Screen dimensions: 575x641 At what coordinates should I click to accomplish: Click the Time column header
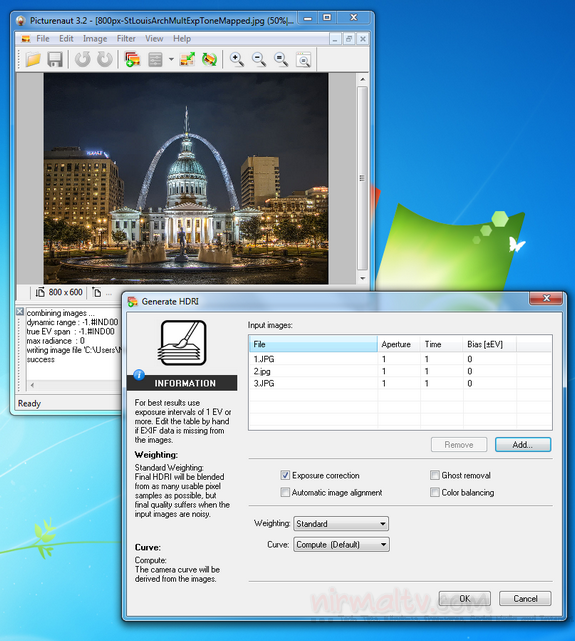(442, 344)
